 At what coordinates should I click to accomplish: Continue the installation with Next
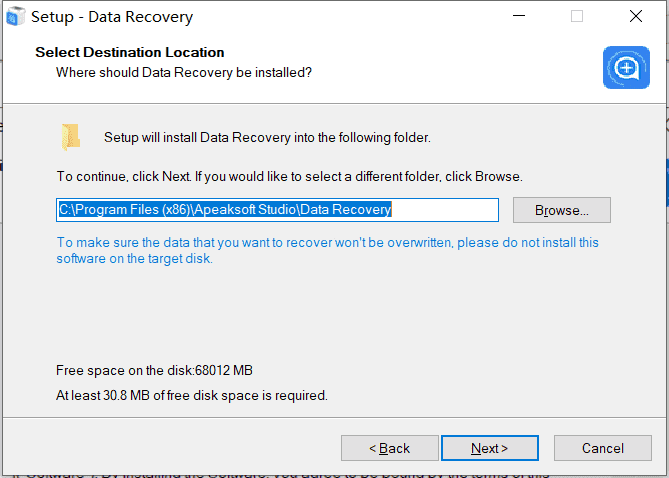pos(490,448)
